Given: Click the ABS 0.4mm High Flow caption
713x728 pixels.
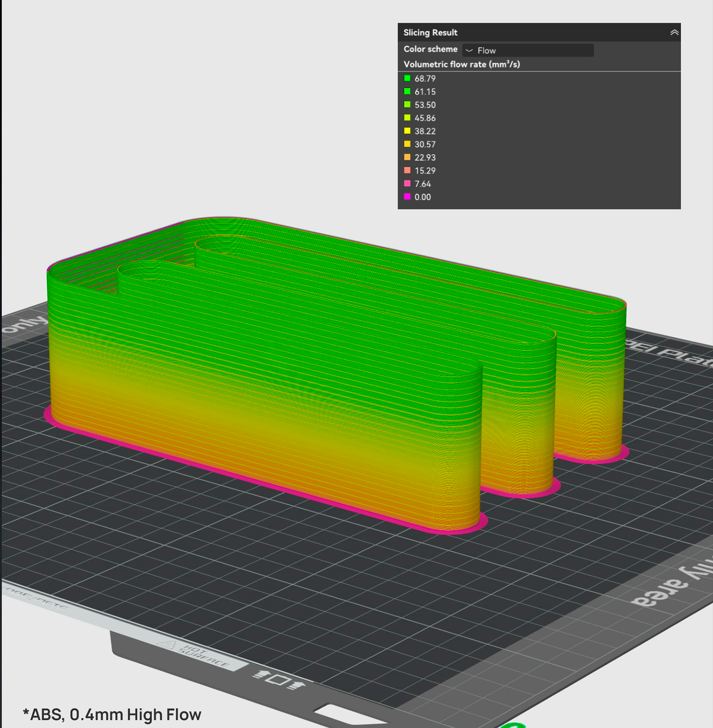Looking at the screenshot, I should click(x=112, y=715).
